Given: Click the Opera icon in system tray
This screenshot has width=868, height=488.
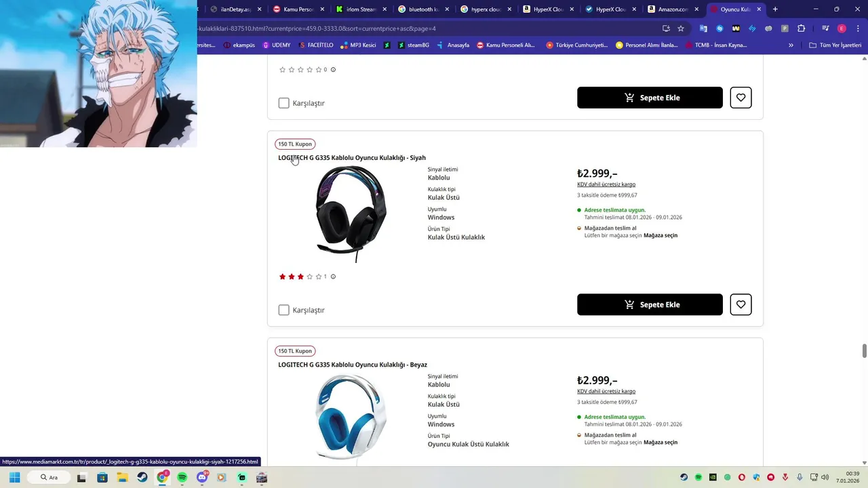Looking at the screenshot, I should click(742, 477).
